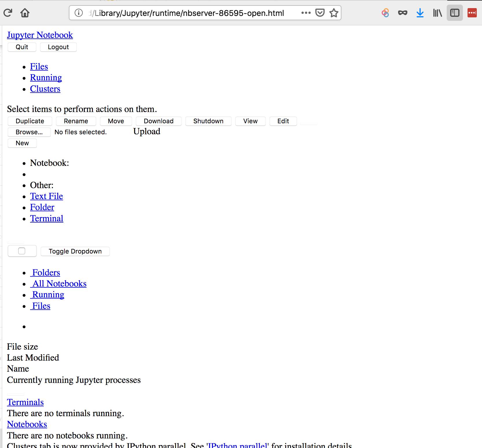
Task: Show downloads with the blue arrow icon
Action: [x=420, y=13]
